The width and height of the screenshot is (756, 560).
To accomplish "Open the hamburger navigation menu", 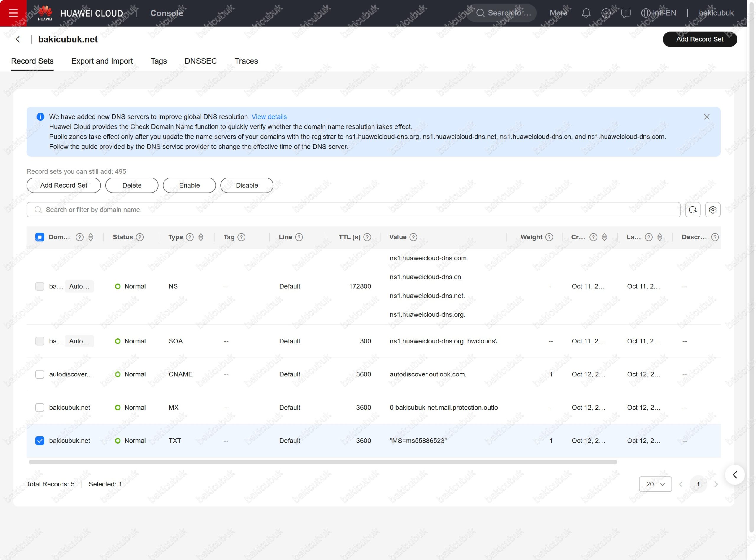I will pyautogui.click(x=13, y=13).
